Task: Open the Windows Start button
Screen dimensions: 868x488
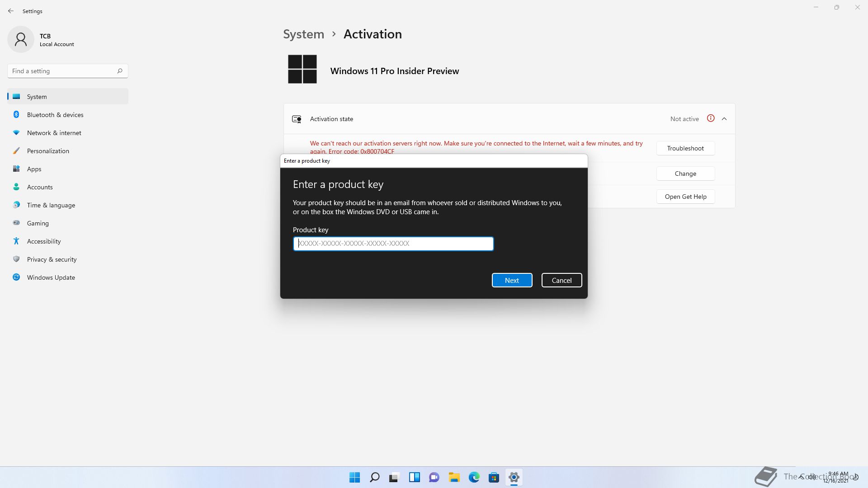Action: coord(354,477)
